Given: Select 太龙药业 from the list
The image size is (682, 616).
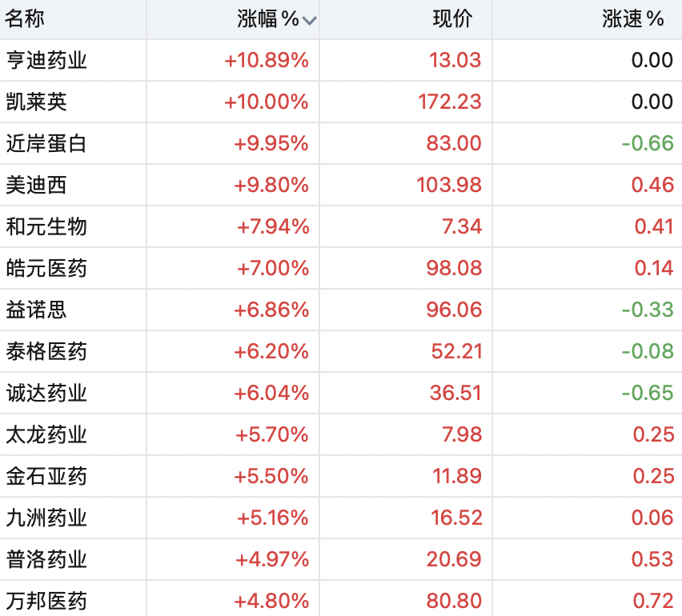Looking at the screenshot, I should (x=46, y=434).
